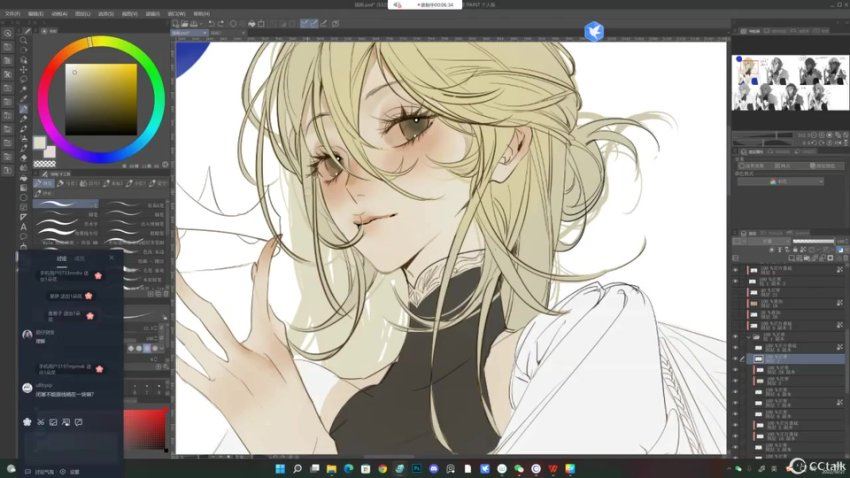Click 讨论气泡 at chat panel bottom
The width and height of the screenshot is (850, 478).
41,472
